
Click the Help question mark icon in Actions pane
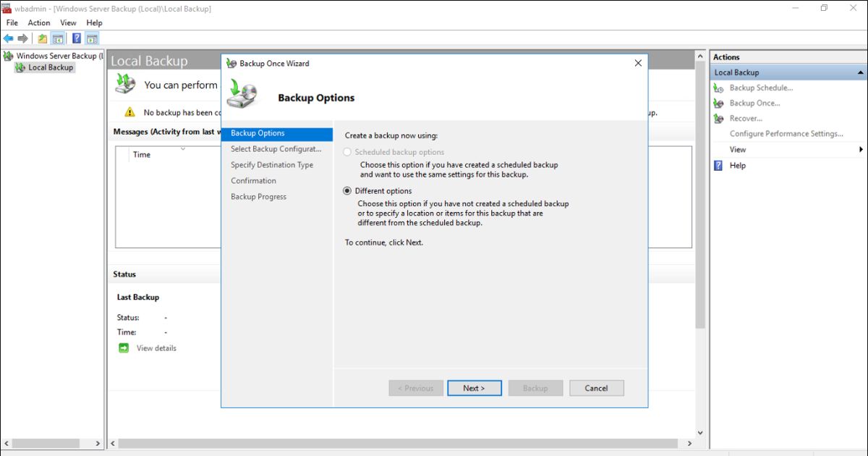(x=718, y=165)
